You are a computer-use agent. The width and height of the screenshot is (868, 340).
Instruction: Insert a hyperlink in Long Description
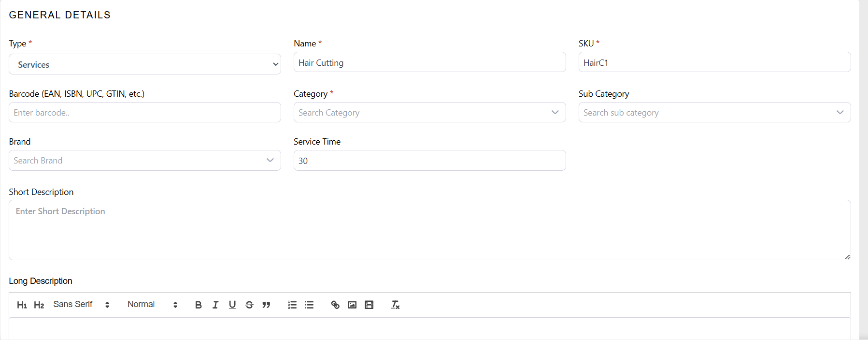[x=335, y=305]
